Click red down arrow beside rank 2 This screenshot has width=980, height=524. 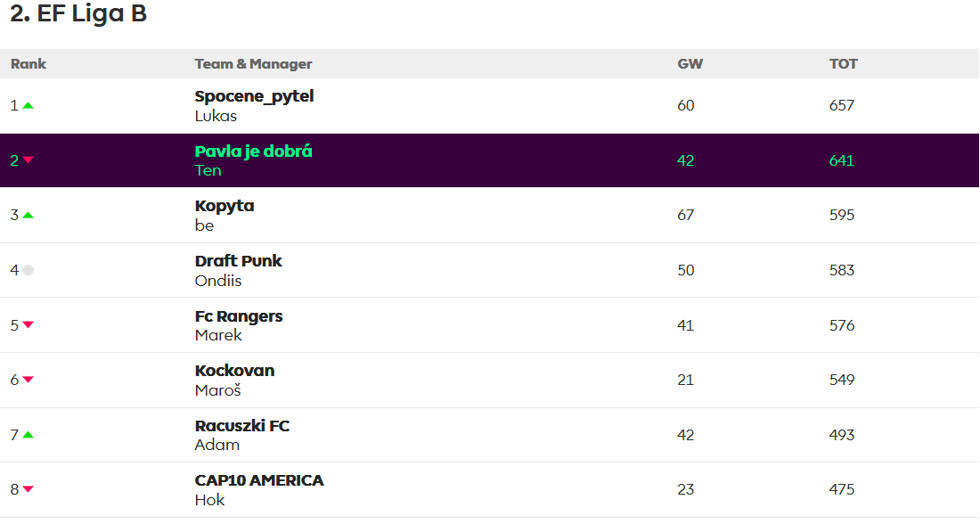29,160
